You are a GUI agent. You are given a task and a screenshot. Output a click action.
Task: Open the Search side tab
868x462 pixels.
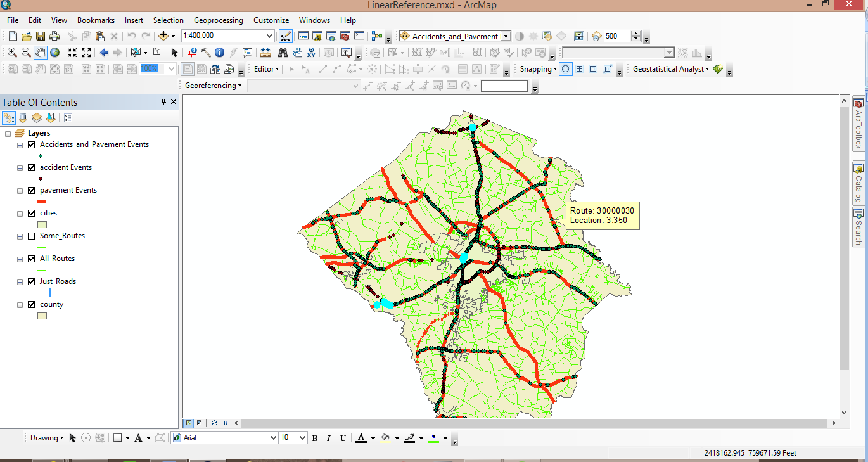[858, 227]
